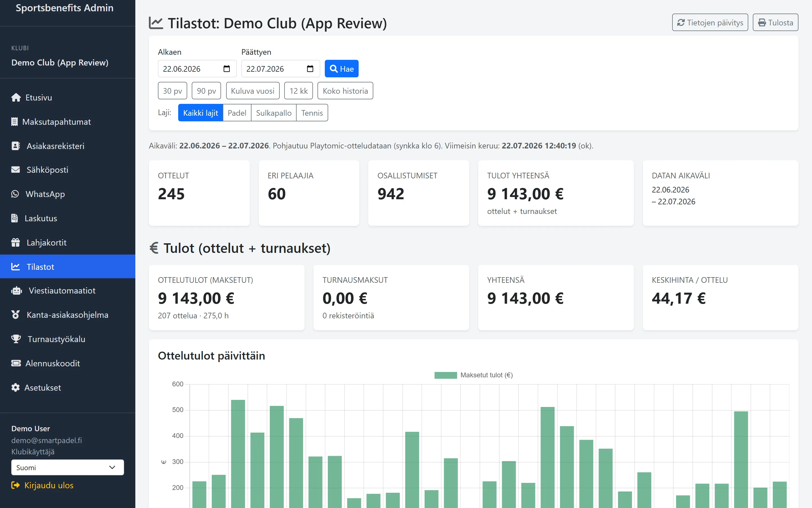Filter statistics by Tennis
The width and height of the screenshot is (812, 508).
point(312,113)
